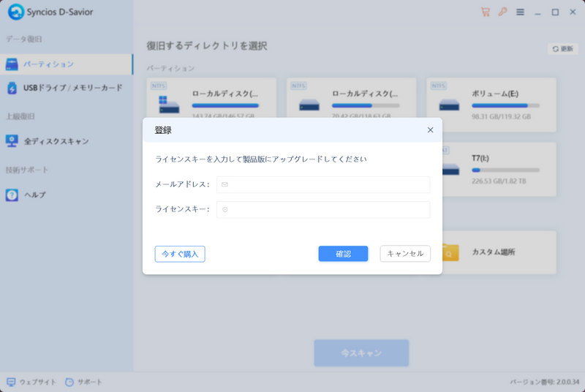The height and width of the screenshot is (392, 585).
Task: Focus the ライセンスキー input field
Action: [x=323, y=210]
